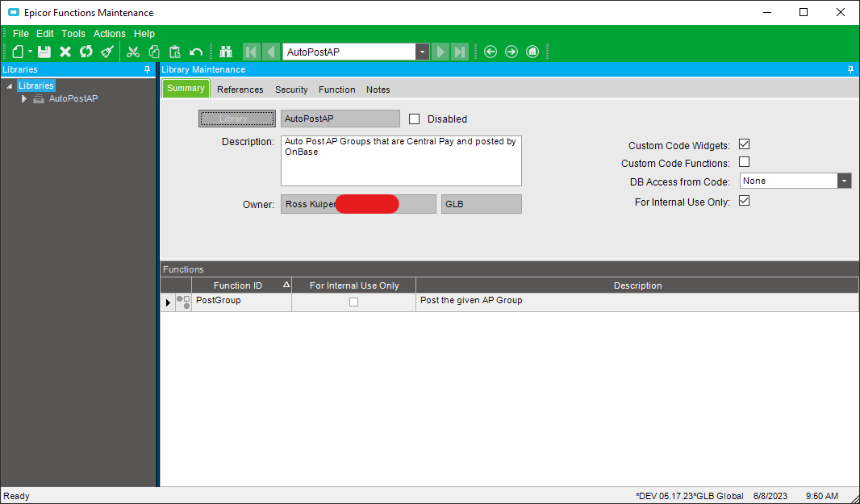The width and height of the screenshot is (860, 504).
Task: Collapse the Libraries tree root node
Action: pos(10,86)
